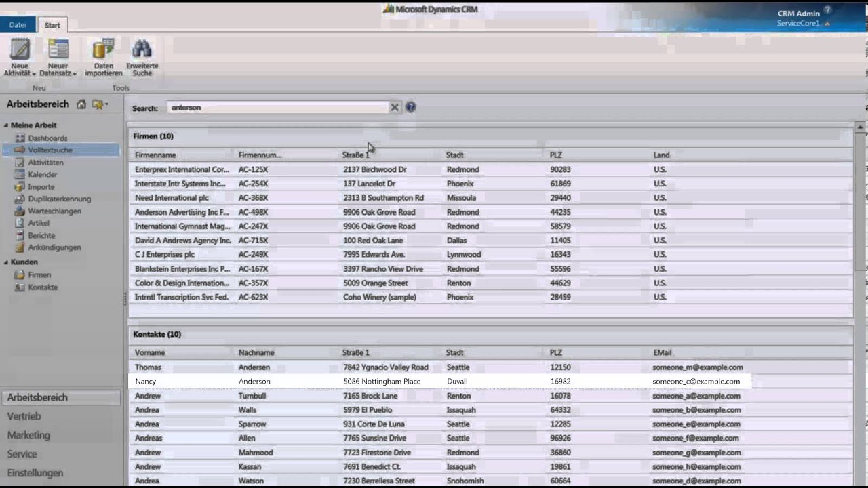The height and width of the screenshot is (488, 868).
Task: Open Aktivitäten in the sidebar
Action: pos(45,163)
